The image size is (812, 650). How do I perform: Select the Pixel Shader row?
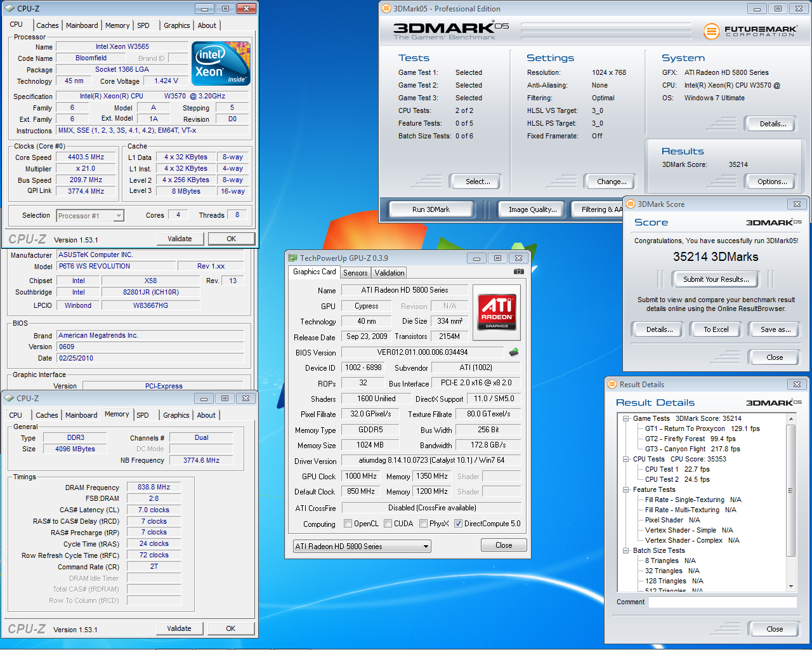(672, 520)
